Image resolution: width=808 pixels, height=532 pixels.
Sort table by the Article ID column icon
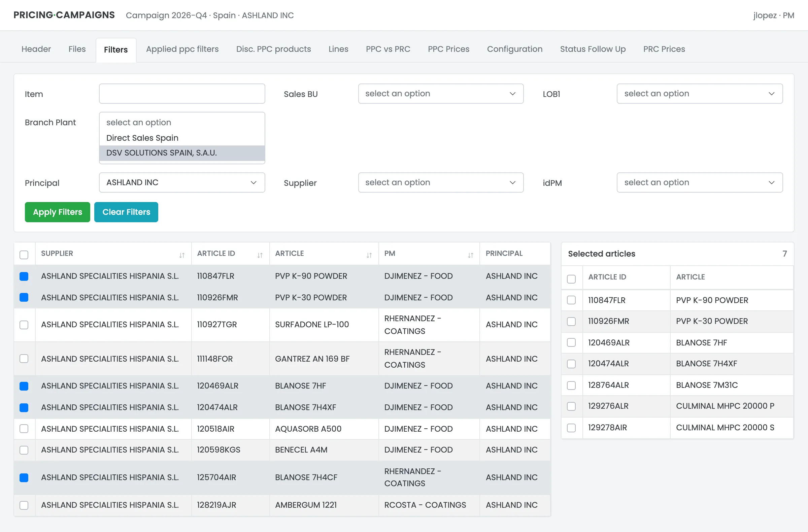click(x=260, y=255)
